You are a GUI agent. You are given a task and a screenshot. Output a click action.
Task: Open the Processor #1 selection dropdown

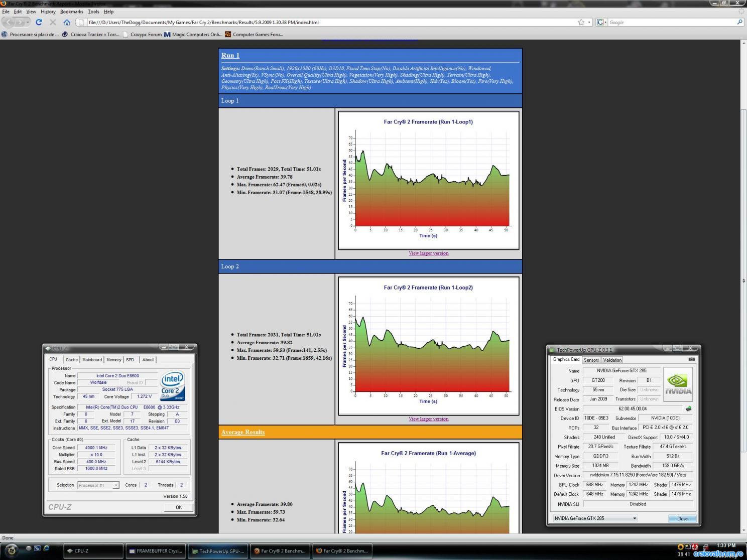pyautogui.click(x=98, y=485)
